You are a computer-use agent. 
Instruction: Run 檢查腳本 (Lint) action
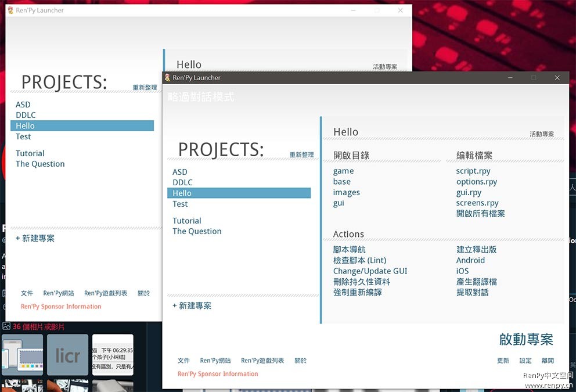(359, 260)
